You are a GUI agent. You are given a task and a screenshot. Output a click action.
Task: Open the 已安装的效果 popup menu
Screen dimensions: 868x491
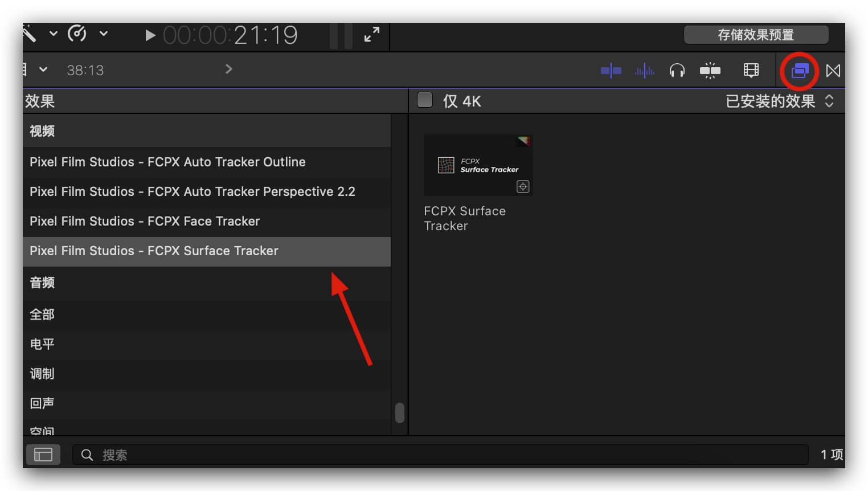(x=780, y=101)
